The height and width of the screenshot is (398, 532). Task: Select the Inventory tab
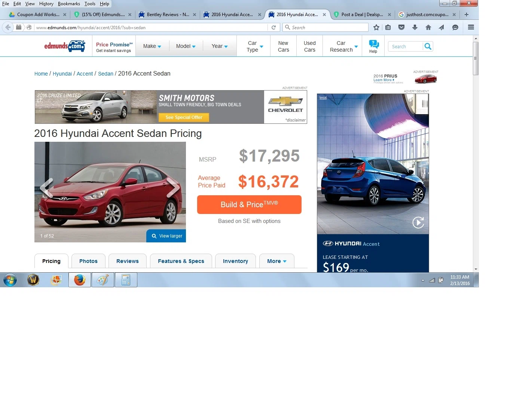click(235, 261)
